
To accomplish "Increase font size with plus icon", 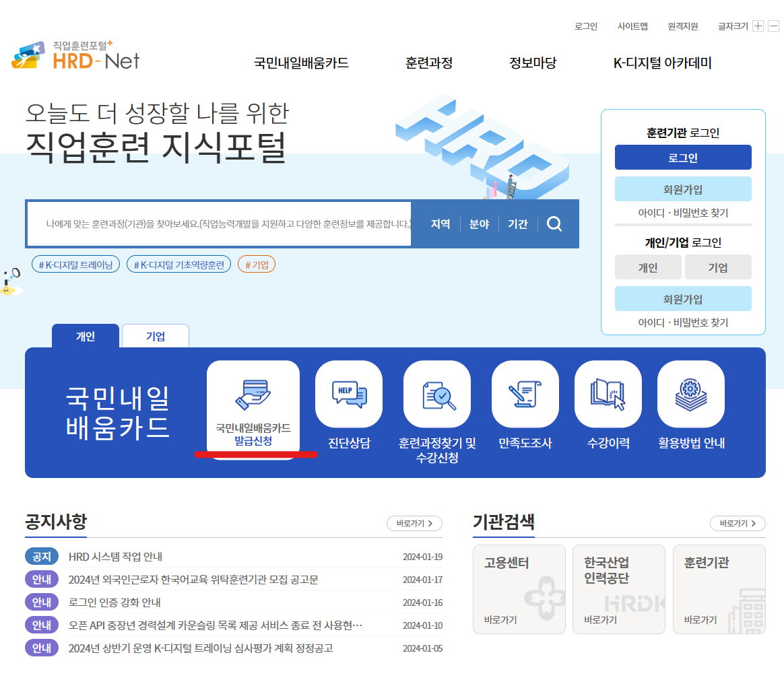I will 758,26.
